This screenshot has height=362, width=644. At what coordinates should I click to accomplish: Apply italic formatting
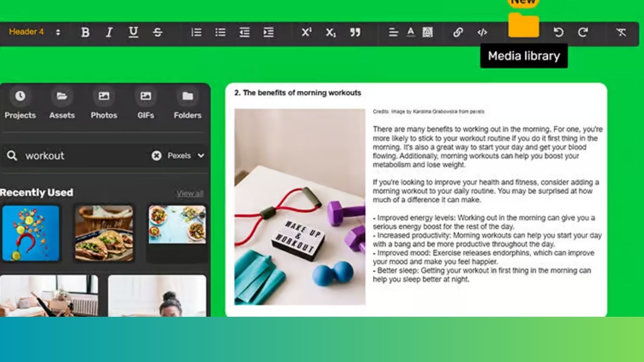click(109, 33)
